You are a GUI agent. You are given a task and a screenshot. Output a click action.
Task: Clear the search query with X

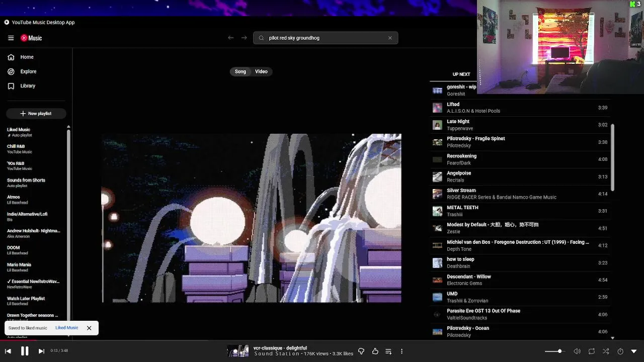390,38
